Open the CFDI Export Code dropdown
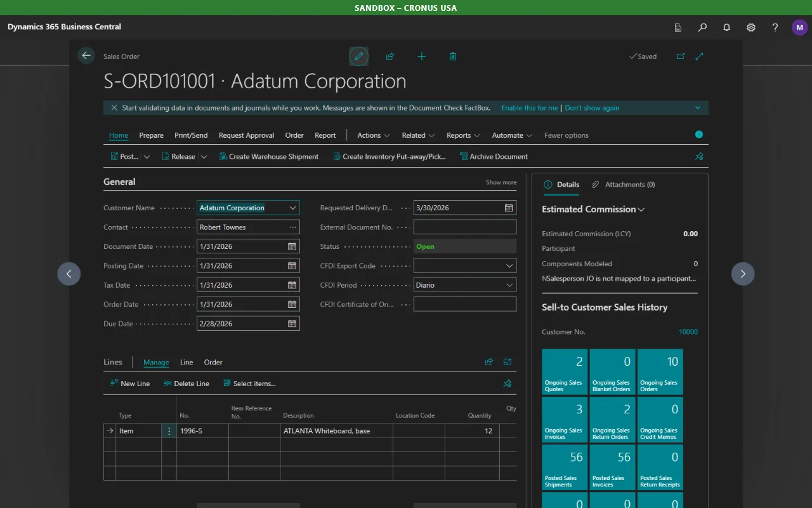The image size is (812, 508). 509,266
